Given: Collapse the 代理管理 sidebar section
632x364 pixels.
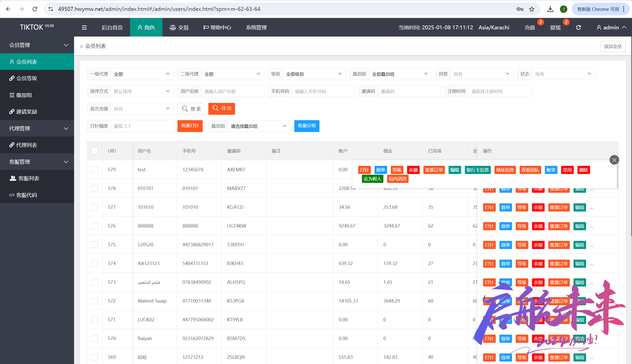Looking at the screenshot, I should (37, 128).
